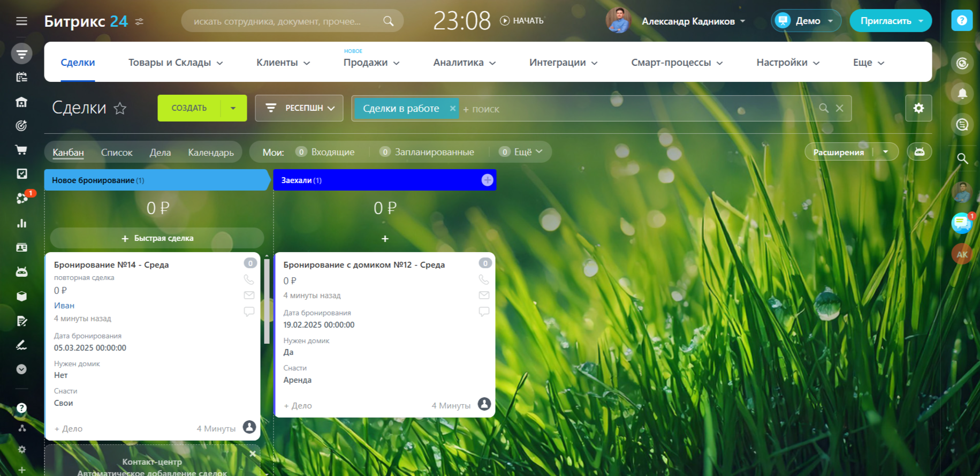This screenshot has width=980, height=476.
Task: Open the CRM funnel icon in left sidebar
Action: pyautogui.click(x=21, y=54)
